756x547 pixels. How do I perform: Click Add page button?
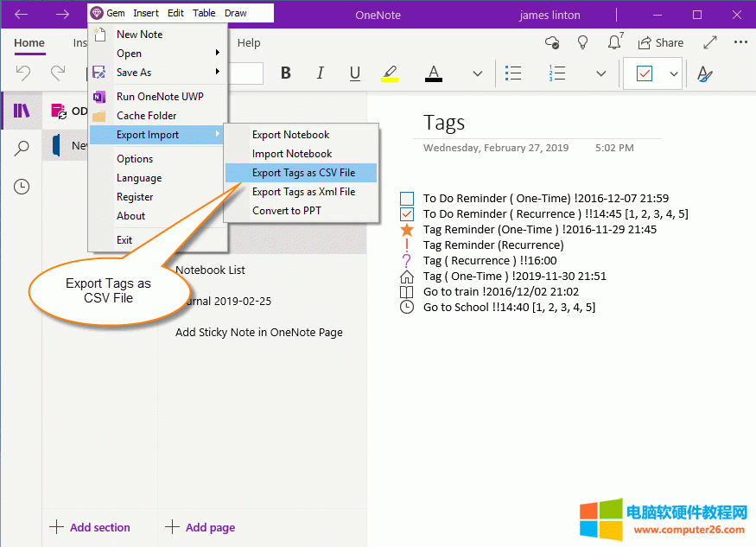tap(200, 527)
